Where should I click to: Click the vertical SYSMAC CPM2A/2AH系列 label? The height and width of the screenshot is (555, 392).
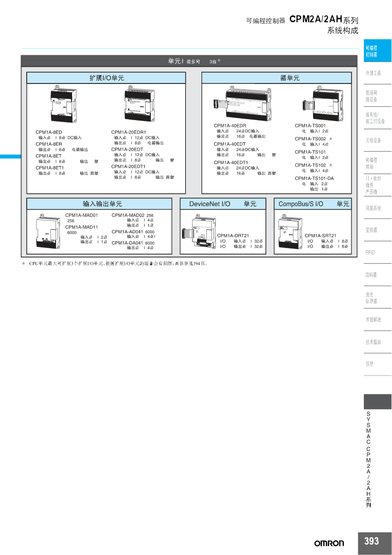tap(368, 460)
